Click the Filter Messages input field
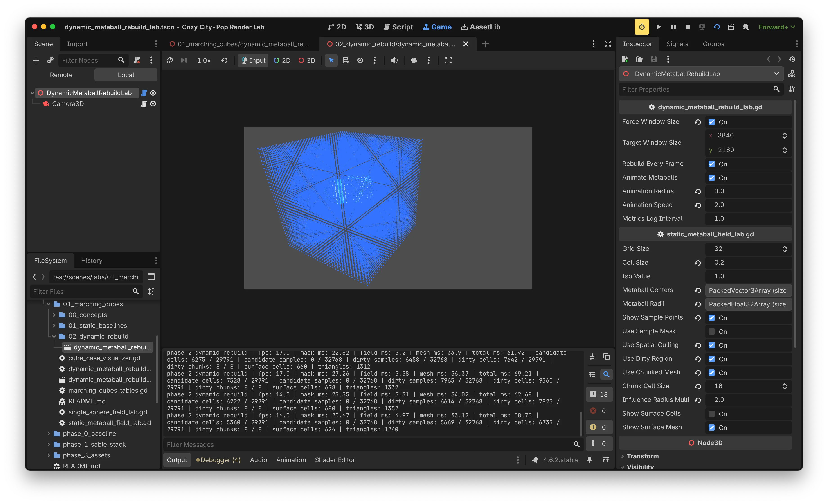The height and width of the screenshot is (504, 828). point(373,445)
